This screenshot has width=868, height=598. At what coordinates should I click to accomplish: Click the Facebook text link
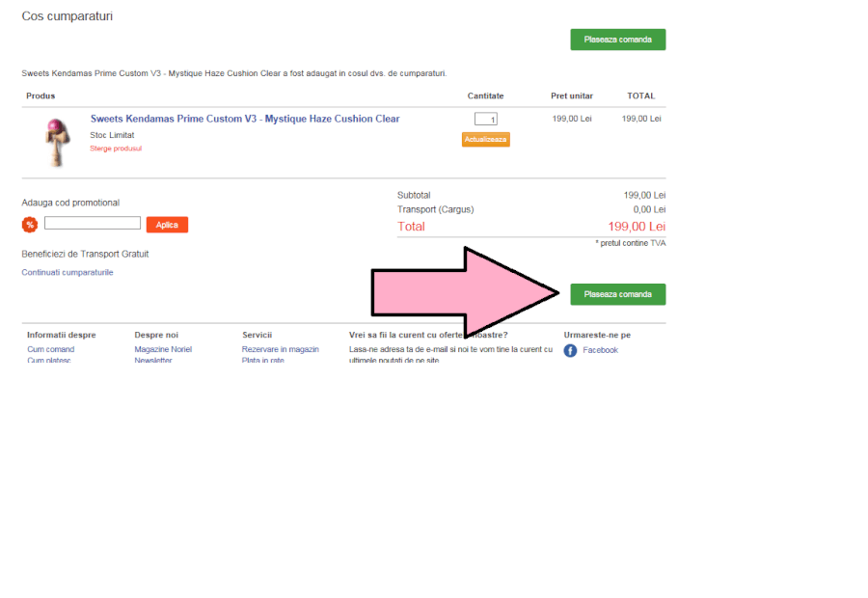pos(600,350)
